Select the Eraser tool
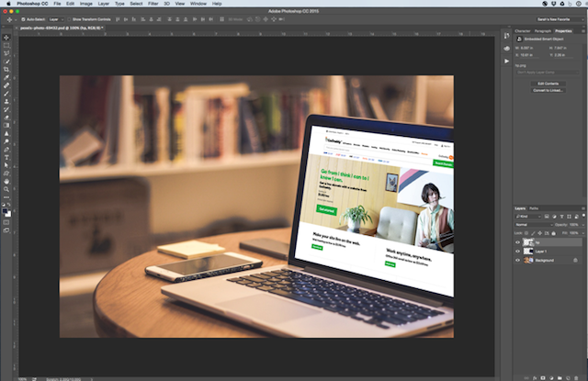The height and width of the screenshot is (381, 588). (6, 118)
